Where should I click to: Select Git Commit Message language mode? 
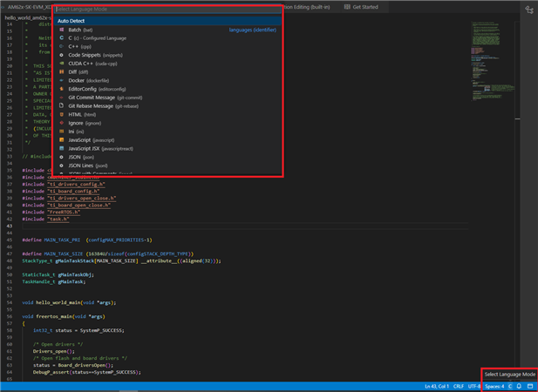tap(167, 98)
